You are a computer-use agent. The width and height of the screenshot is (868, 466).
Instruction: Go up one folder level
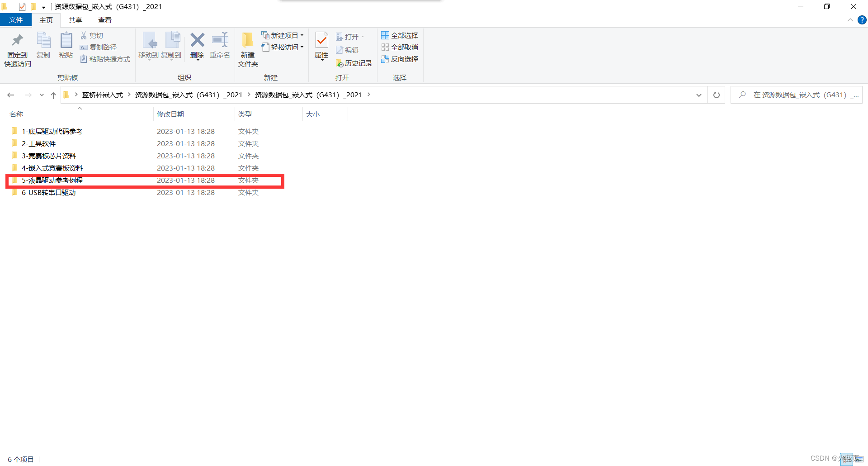[53, 95]
